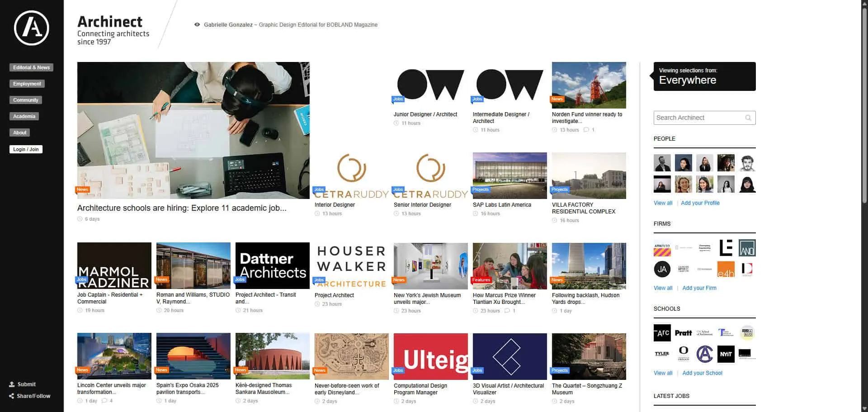Click the search magnifier icon
The height and width of the screenshot is (412, 868).
748,118
